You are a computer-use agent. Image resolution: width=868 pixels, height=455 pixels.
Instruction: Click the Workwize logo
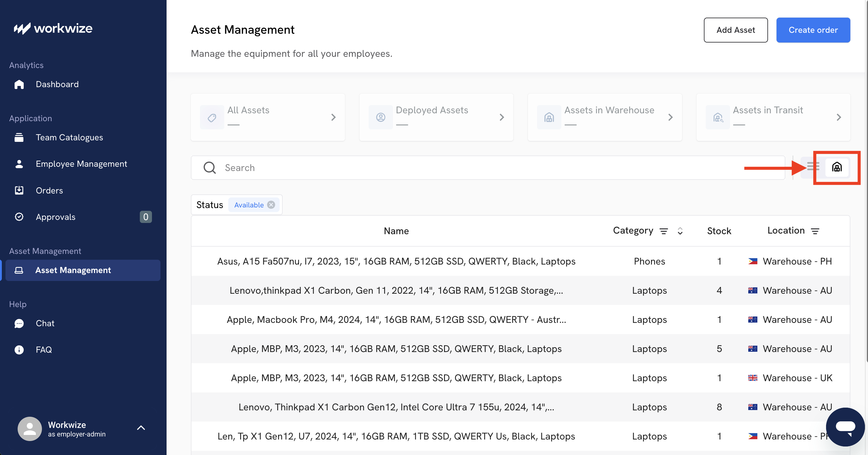click(x=53, y=28)
